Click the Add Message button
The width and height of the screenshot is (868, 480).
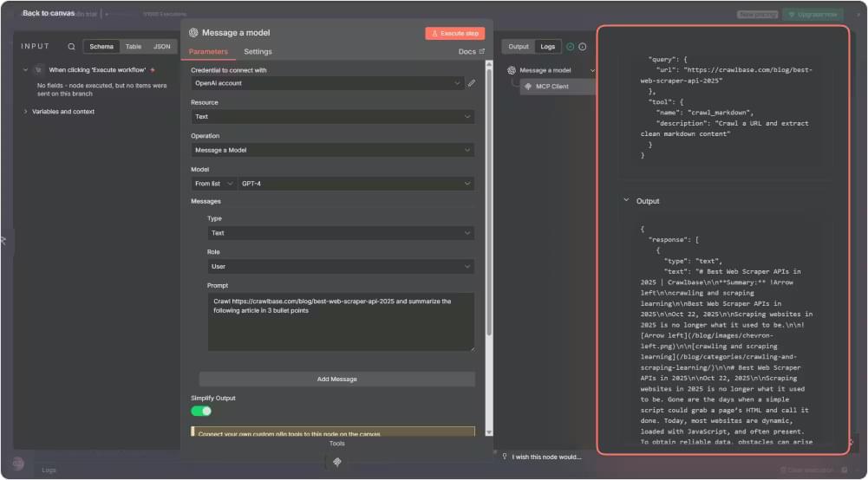[336, 379]
